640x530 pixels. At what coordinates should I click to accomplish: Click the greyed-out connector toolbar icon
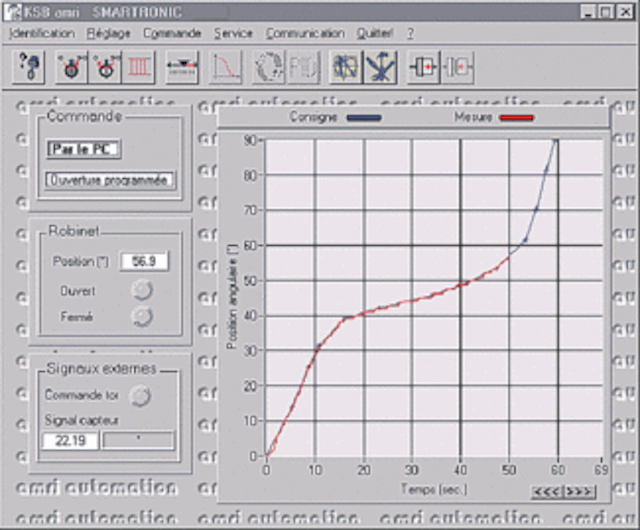click(458, 67)
